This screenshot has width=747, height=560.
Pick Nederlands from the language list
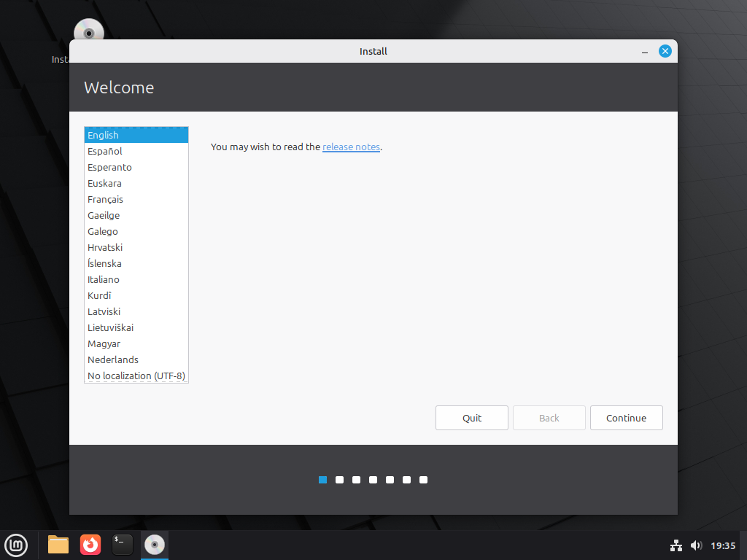point(113,359)
